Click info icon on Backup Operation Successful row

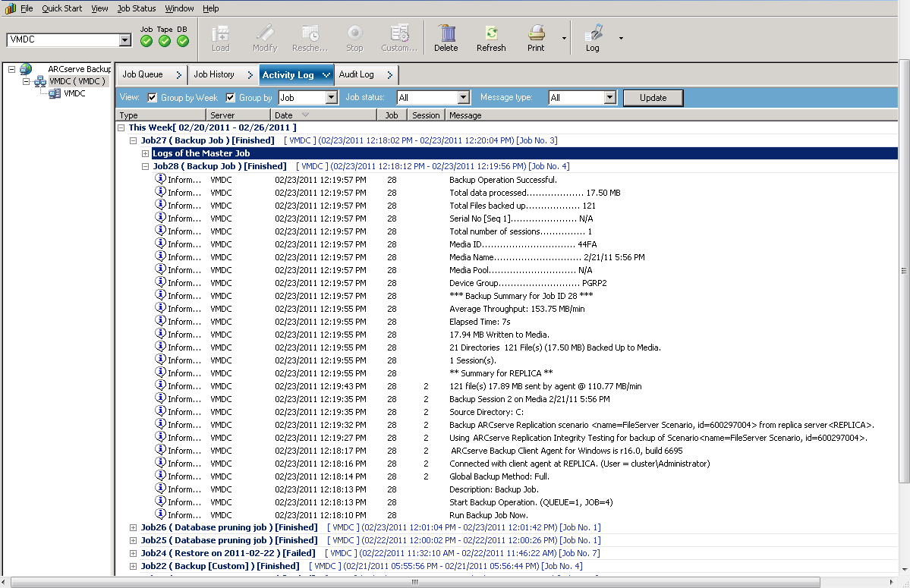tap(161, 179)
